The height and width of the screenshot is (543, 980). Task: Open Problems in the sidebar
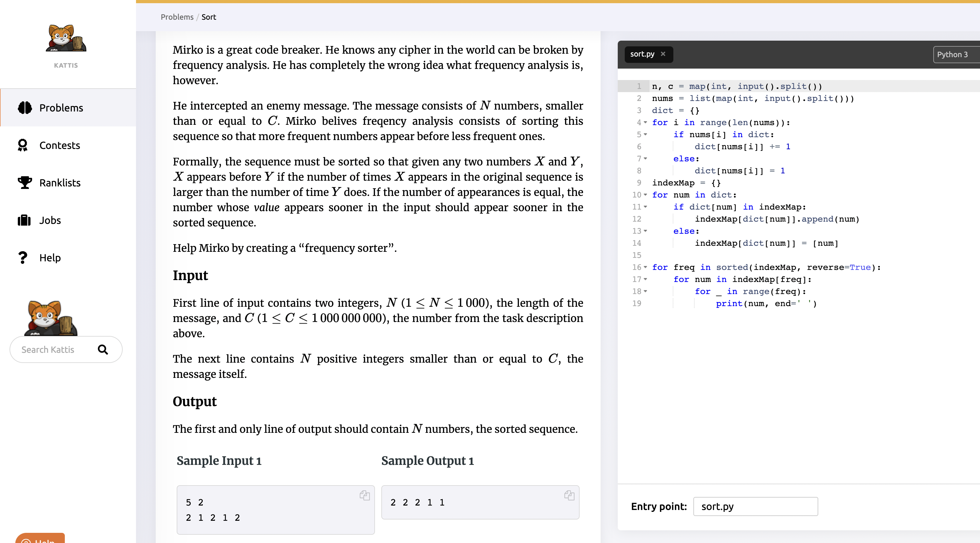coord(68,108)
